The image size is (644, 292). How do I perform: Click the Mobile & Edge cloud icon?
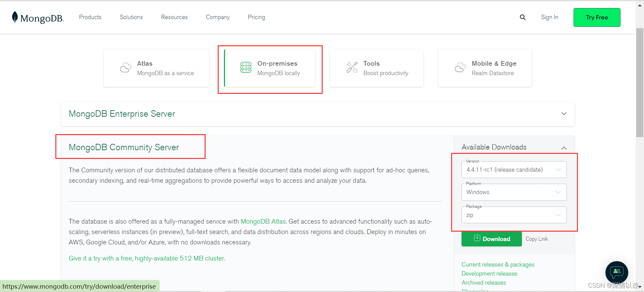[460, 67]
